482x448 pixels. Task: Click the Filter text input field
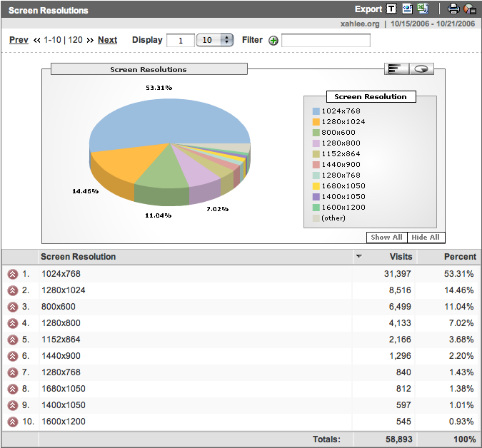point(326,41)
